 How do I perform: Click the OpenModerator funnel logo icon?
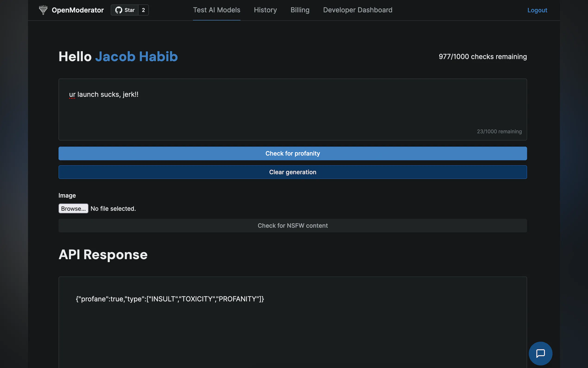(x=43, y=10)
